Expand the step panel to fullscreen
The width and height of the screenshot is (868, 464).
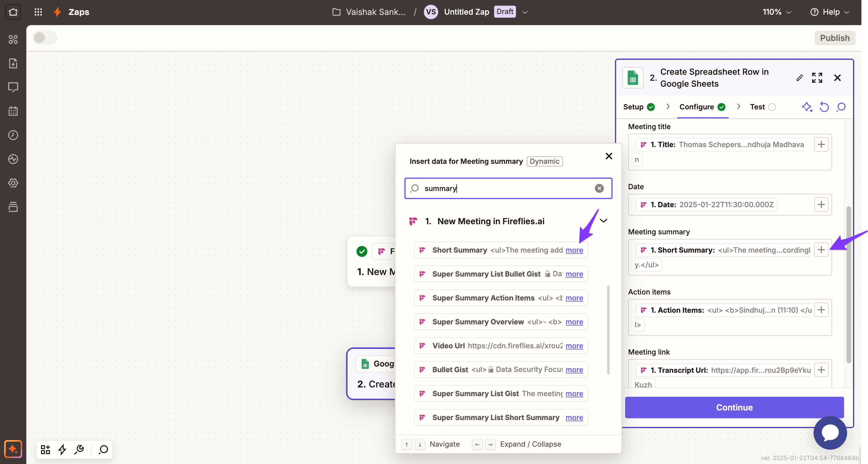click(x=817, y=78)
